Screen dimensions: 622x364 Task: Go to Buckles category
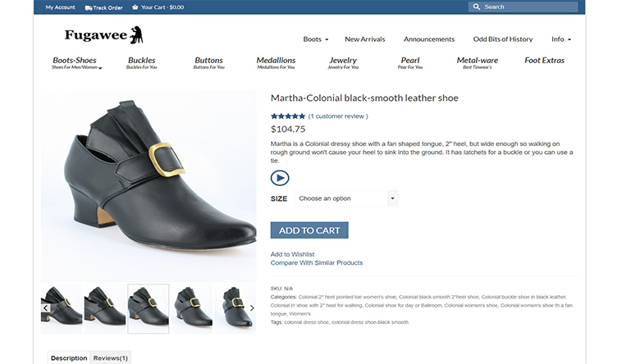pyautogui.click(x=141, y=61)
